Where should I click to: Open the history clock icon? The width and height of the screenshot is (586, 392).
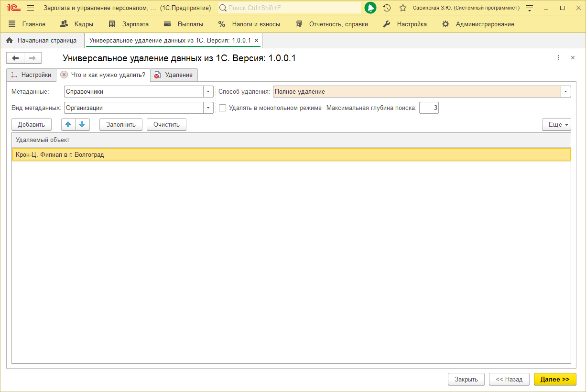tap(387, 8)
